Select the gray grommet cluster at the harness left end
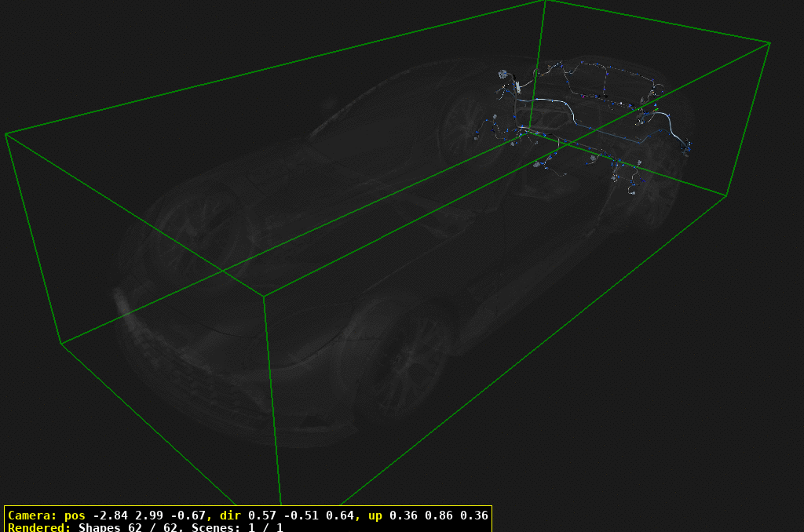The height and width of the screenshot is (532, 804). pyautogui.click(x=502, y=74)
